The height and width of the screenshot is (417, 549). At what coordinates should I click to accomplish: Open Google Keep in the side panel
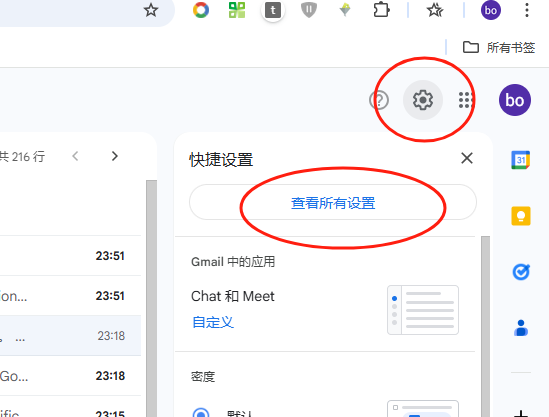click(x=521, y=216)
